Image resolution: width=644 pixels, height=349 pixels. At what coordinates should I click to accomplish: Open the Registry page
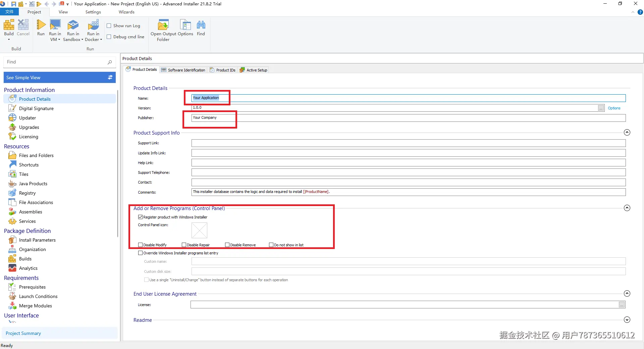[27, 193]
